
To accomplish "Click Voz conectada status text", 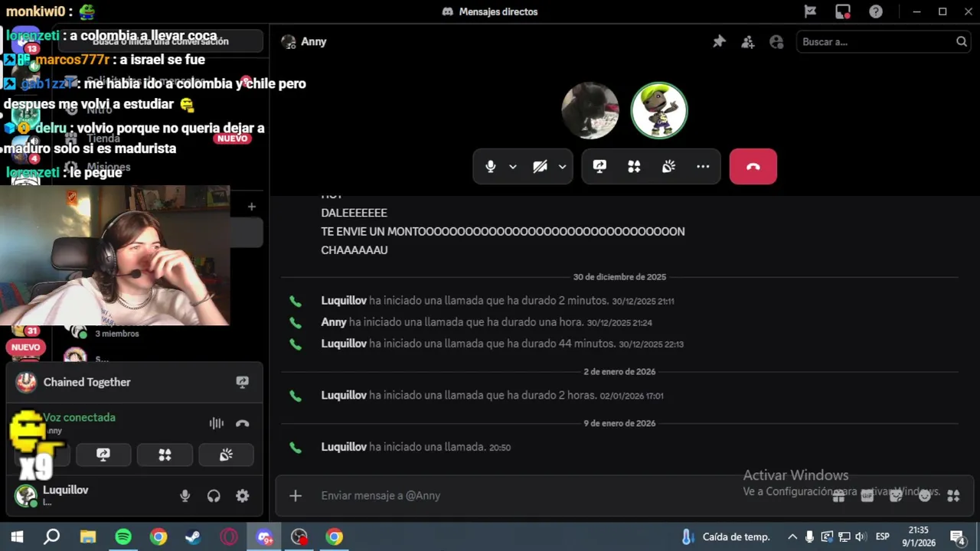I will point(79,417).
